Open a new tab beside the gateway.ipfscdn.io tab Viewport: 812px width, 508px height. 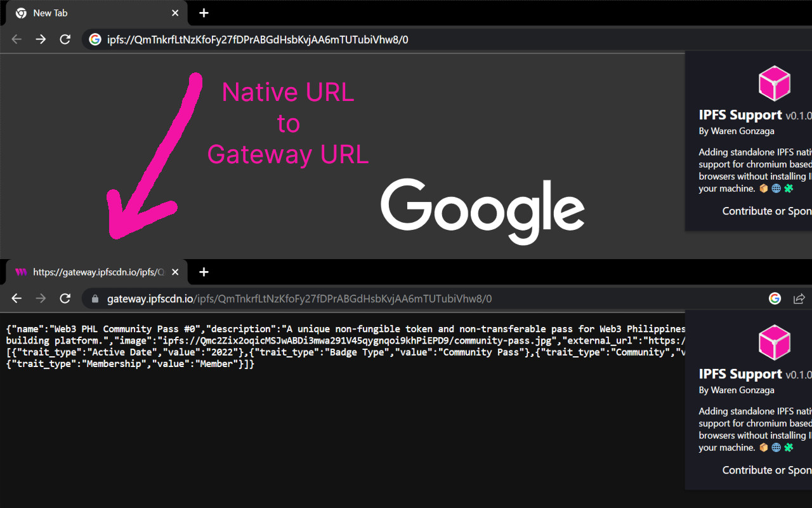204,272
